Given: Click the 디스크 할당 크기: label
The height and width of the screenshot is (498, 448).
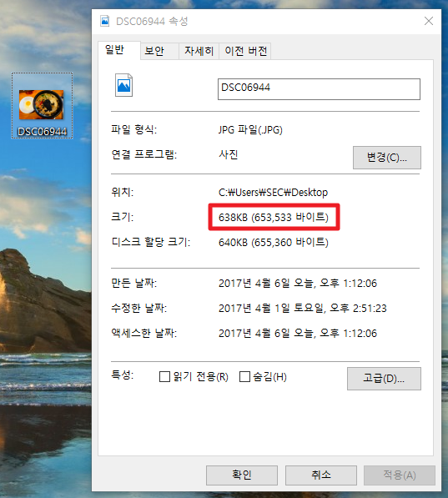Looking at the screenshot, I should pos(151,243).
